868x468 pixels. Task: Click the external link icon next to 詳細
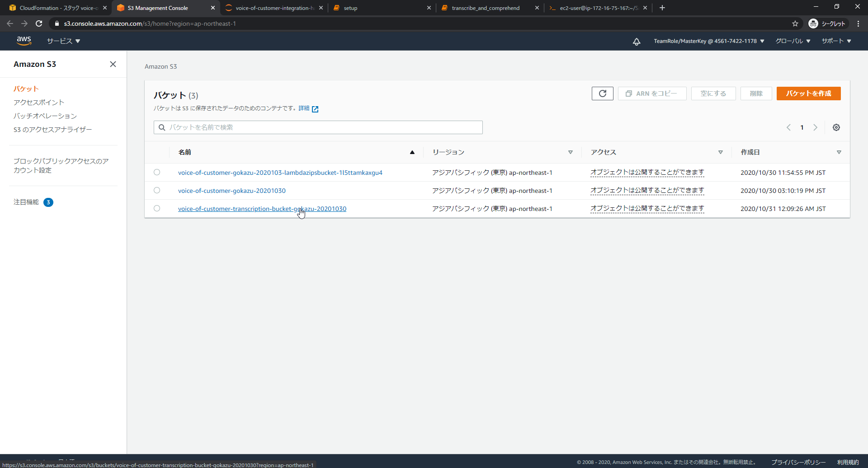(x=315, y=109)
